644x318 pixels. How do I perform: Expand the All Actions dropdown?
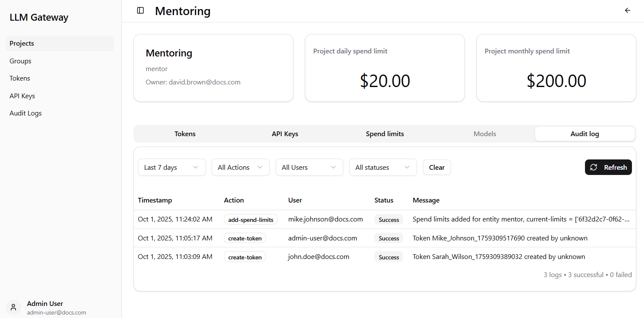(240, 167)
